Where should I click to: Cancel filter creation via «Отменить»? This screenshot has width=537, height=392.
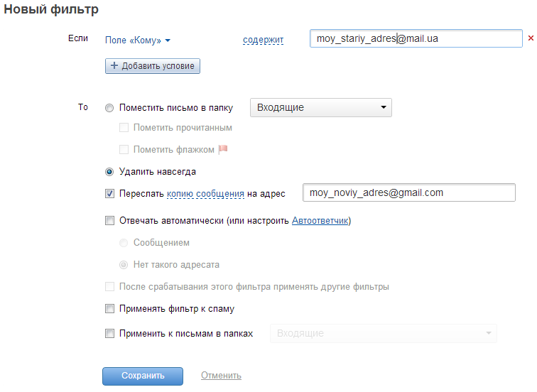pos(221,376)
